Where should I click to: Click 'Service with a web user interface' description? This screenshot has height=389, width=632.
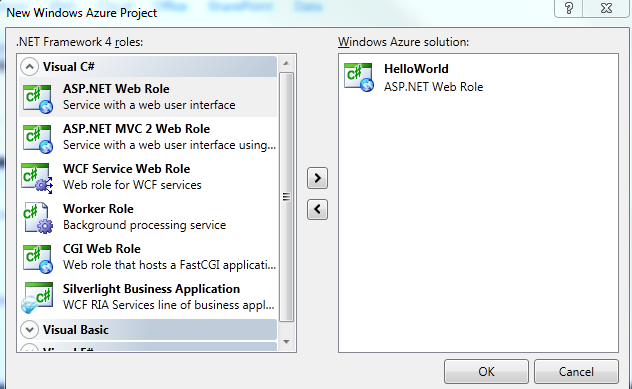(149, 105)
